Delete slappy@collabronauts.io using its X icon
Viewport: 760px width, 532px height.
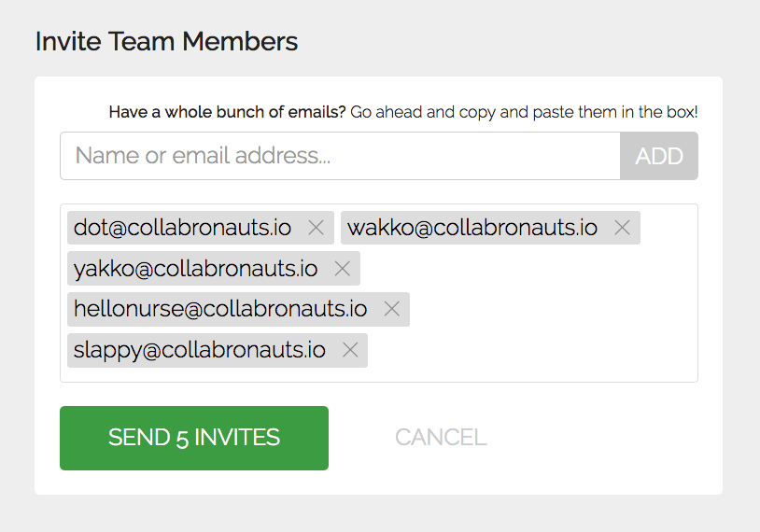(x=350, y=350)
